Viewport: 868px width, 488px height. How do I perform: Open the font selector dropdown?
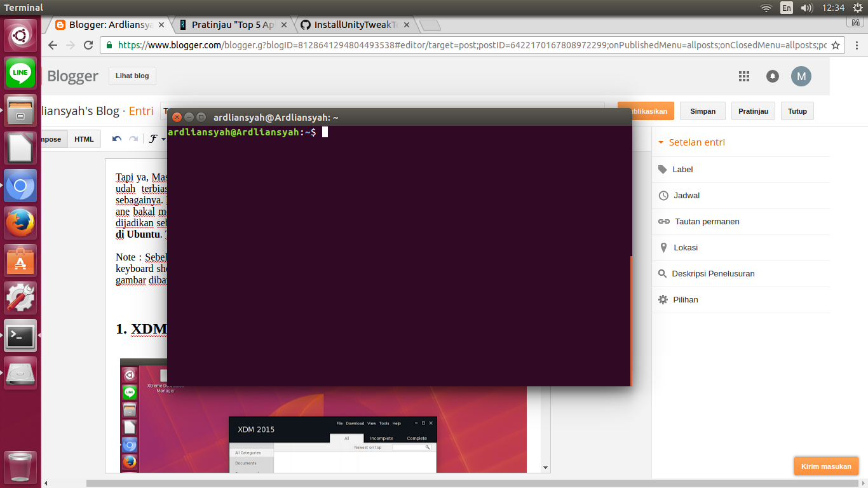click(156, 139)
